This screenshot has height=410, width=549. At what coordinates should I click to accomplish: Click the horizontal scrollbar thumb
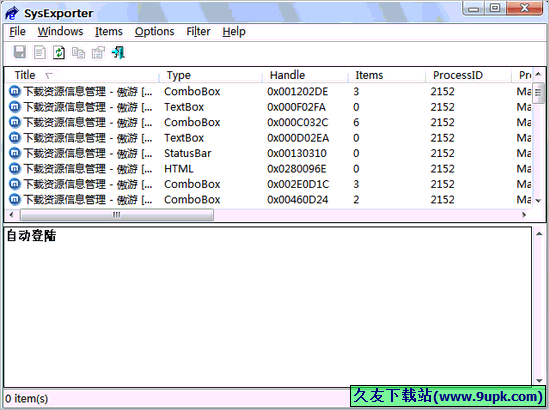click(x=117, y=215)
